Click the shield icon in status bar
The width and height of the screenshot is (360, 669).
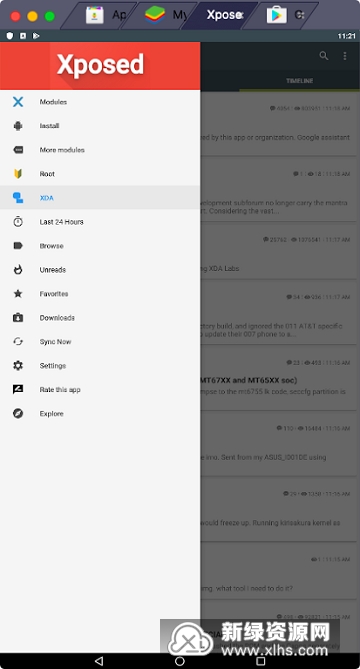10,36
